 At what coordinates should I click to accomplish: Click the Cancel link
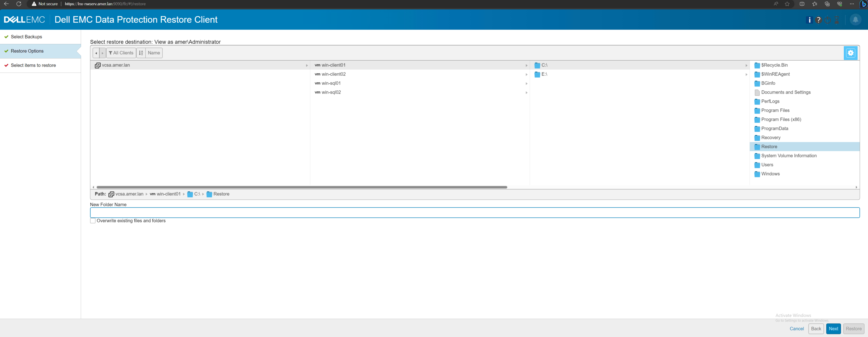(796, 329)
